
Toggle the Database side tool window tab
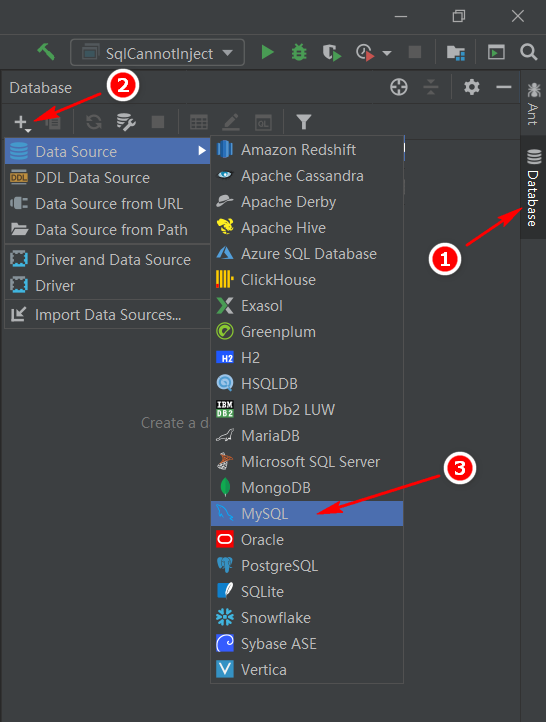(533, 187)
